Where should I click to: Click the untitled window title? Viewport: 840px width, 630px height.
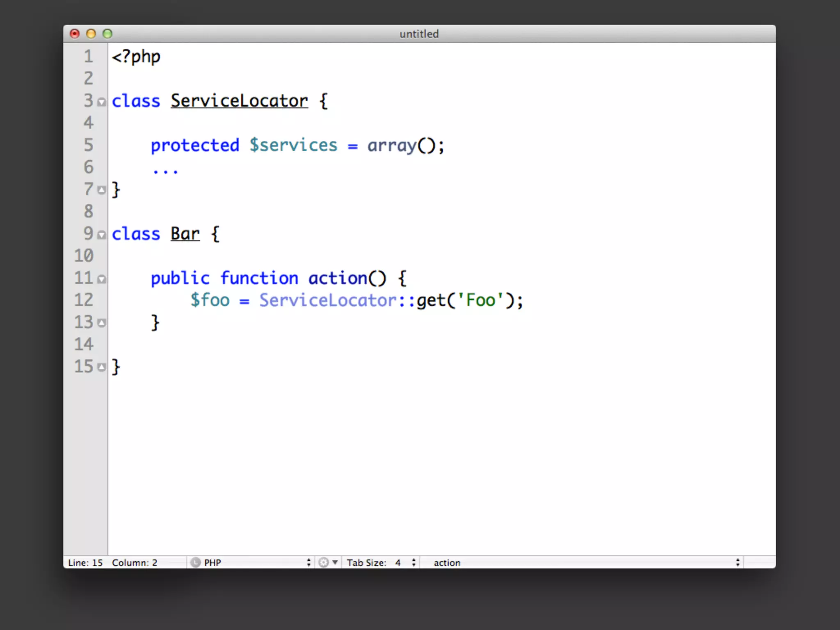pos(419,34)
